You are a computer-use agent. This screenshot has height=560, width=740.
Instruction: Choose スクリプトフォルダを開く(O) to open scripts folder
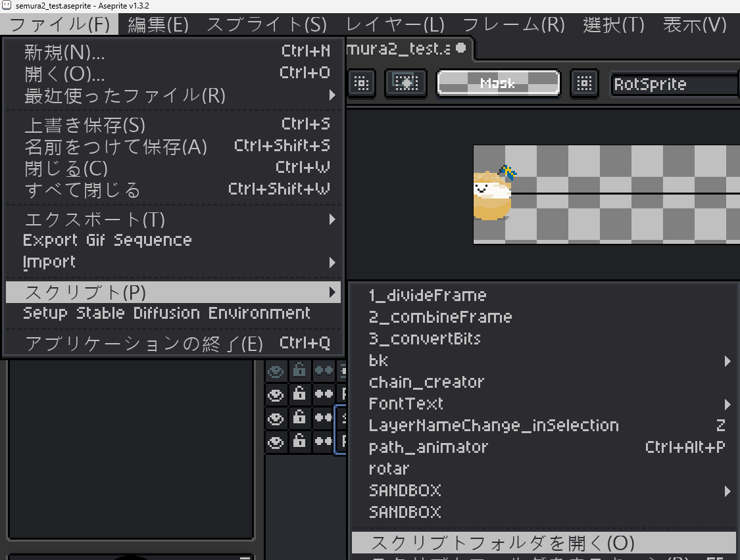click(544, 543)
